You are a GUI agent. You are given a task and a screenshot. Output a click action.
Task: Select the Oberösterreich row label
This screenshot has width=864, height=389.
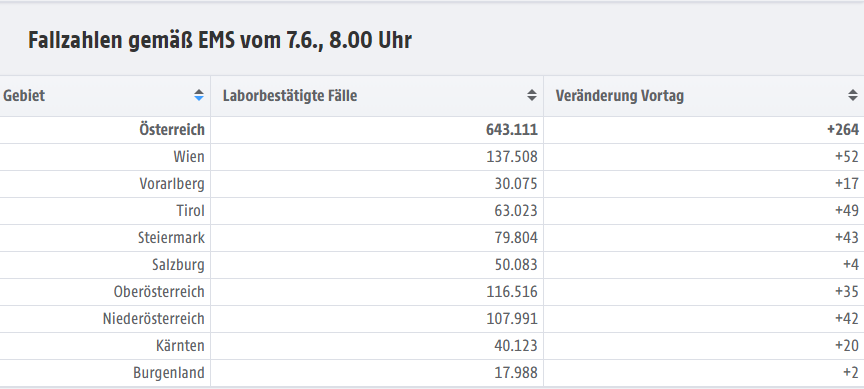click(x=159, y=291)
